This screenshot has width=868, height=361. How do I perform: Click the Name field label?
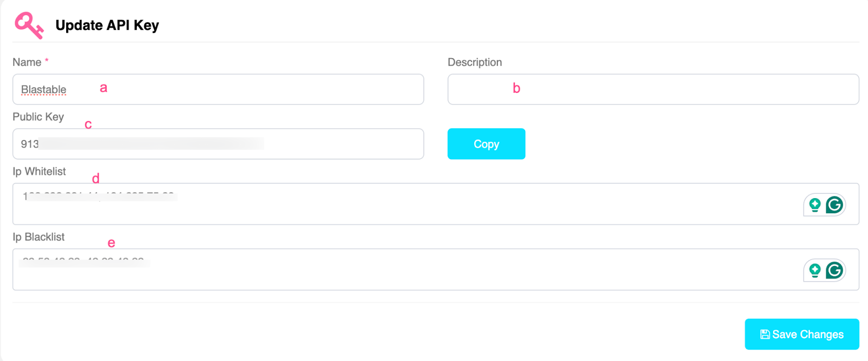tap(27, 62)
